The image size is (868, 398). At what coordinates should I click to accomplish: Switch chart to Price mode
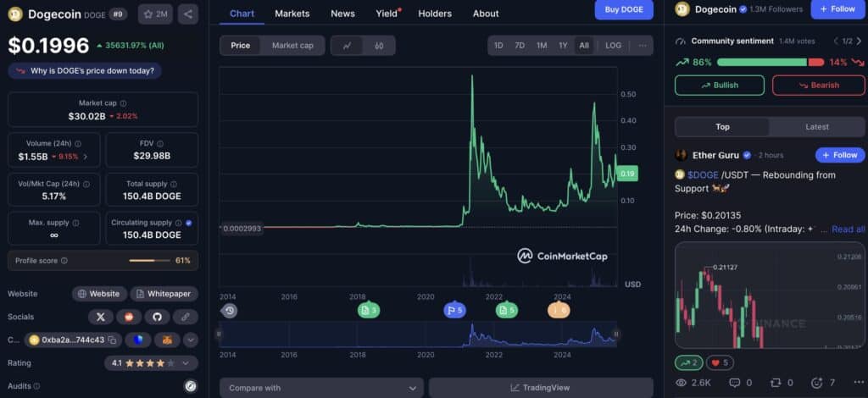click(240, 46)
